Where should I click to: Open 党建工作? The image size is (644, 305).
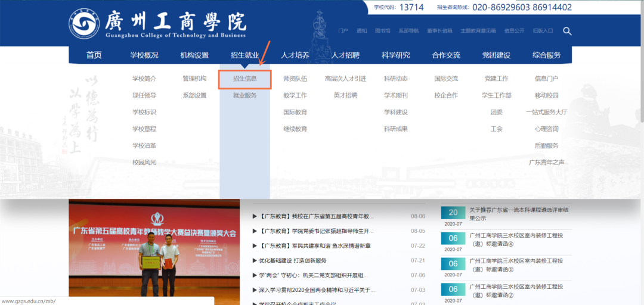496,79
